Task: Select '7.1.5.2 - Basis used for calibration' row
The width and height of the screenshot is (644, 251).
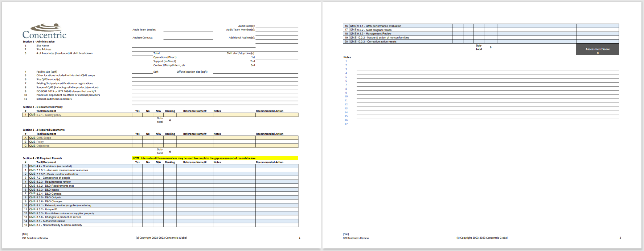Action: (160, 174)
